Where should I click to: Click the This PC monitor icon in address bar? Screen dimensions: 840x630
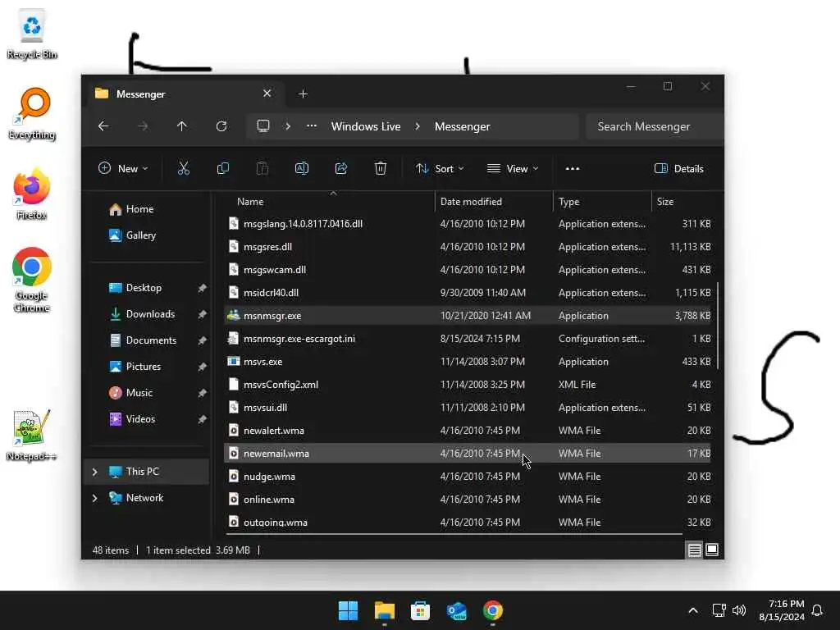pyautogui.click(x=263, y=126)
